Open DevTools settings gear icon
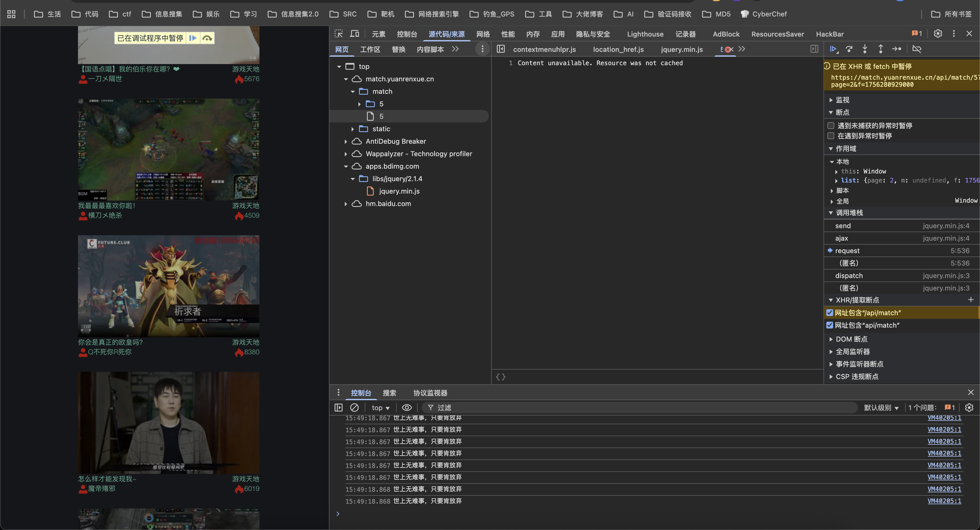The image size is (980, 530). [938, 33]
